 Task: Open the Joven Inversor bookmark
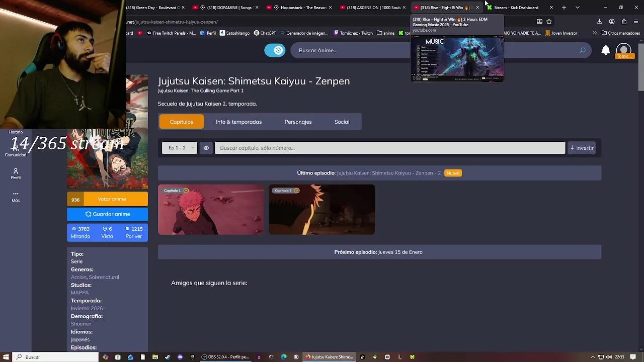click(x=561, y=33)
